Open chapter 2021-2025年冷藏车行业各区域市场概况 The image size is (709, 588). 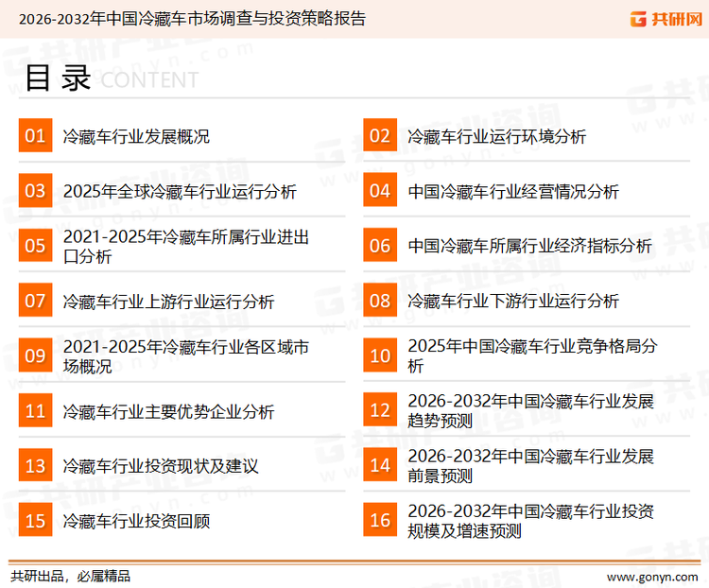point(186,356)
